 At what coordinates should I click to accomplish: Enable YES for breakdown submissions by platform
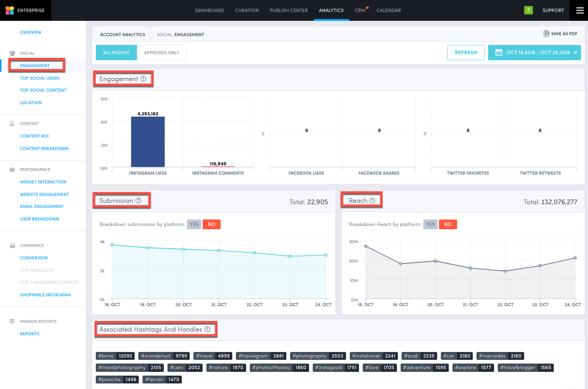[194, 224]
